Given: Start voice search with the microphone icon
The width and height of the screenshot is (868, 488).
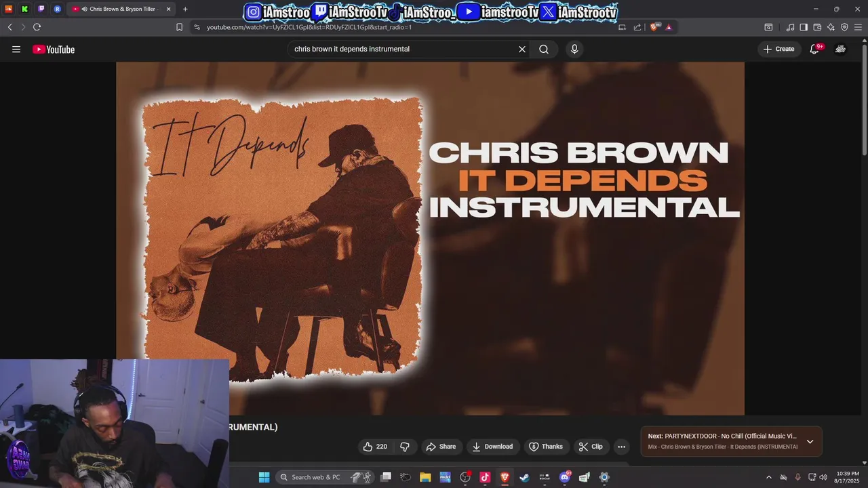Looking at the screenshot, I should 574,49.
